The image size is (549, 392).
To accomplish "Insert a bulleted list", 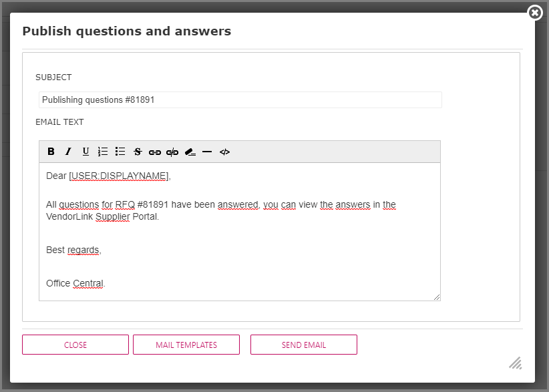I will (x=120, y=152).
